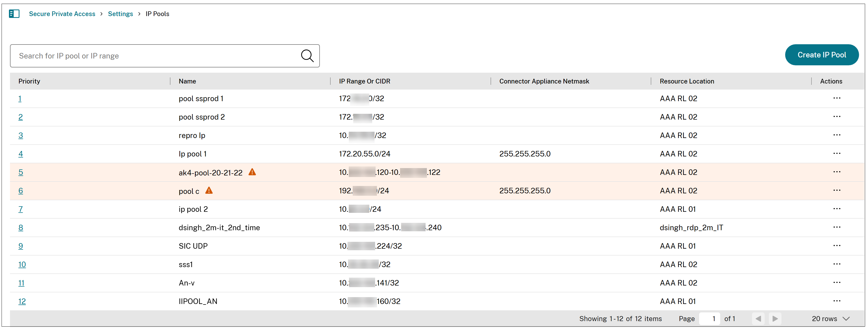Open actions menu for dsingh_2m-it_2nd_time
This screenshot has width=868, height=329.
coord(837,227)
